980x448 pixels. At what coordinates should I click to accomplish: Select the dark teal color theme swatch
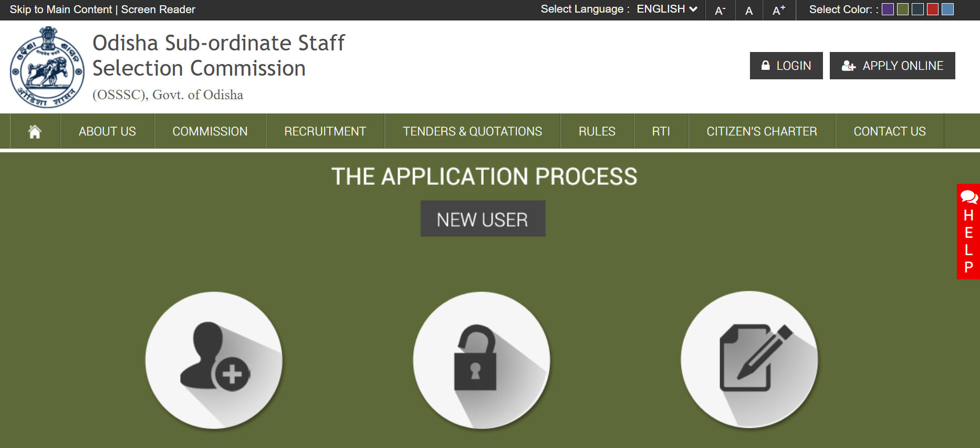[x=918, y=9]
